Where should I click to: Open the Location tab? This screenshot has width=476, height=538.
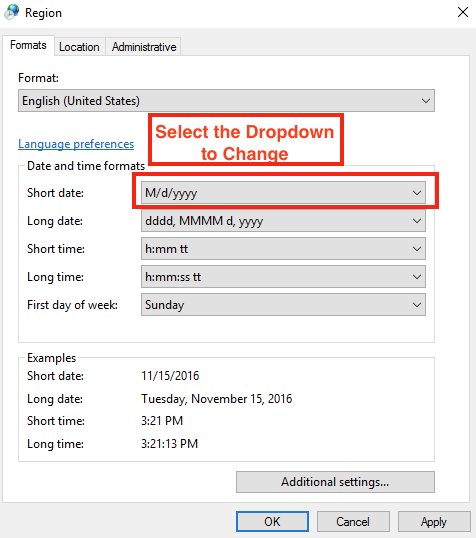tap(79, 47)
